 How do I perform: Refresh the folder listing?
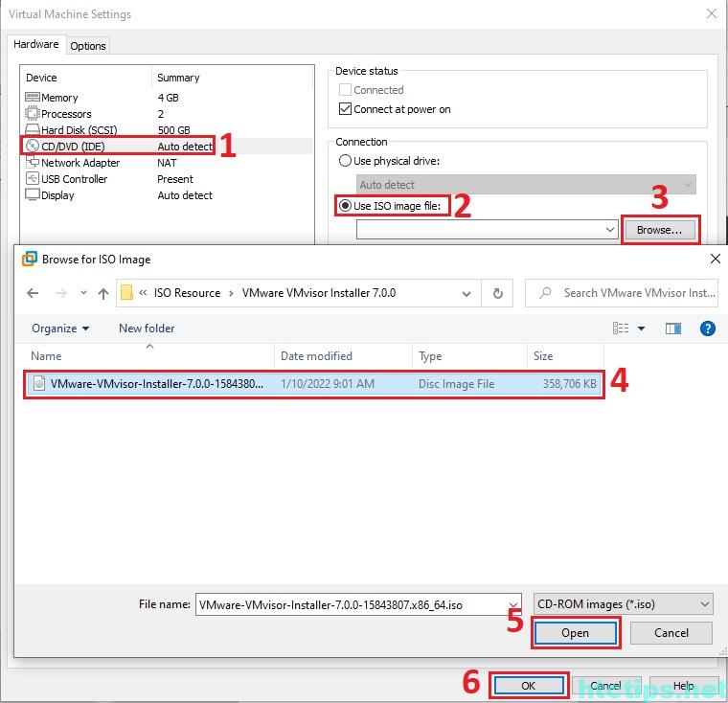(x=497, y=293)
